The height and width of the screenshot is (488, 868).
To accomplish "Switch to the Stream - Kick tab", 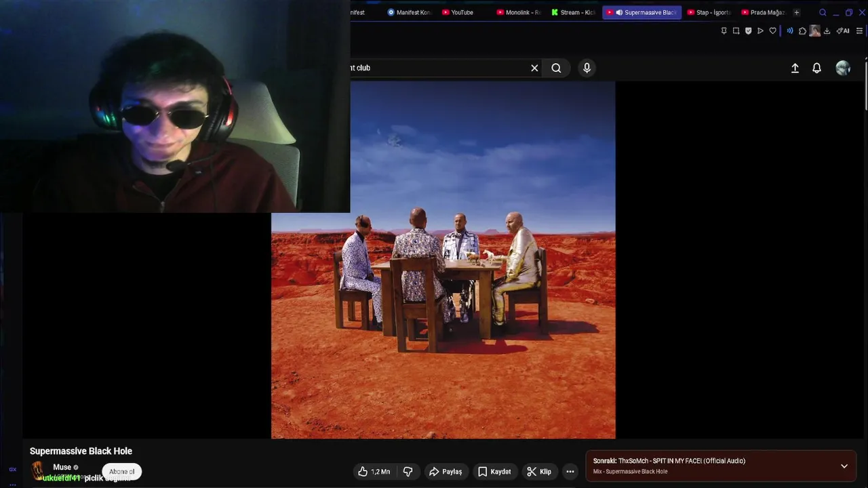I will (x=574, y=12).
